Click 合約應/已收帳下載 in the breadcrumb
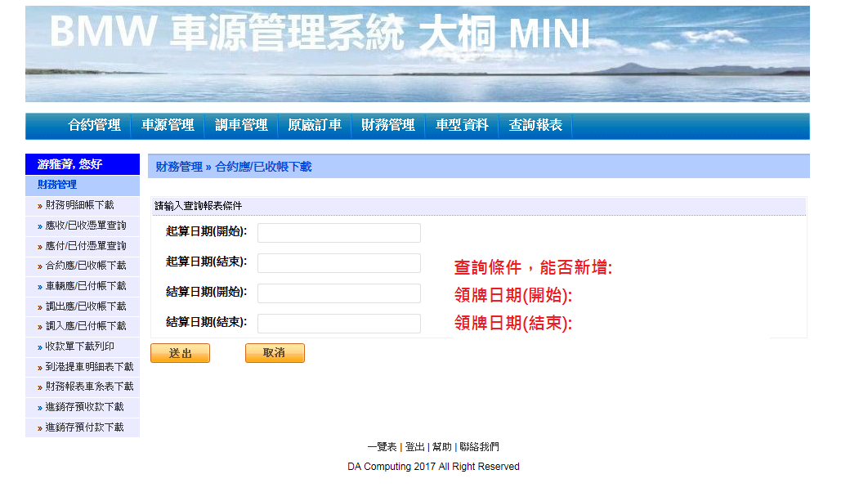Image resolution: width=868 pixels, height=492 pixels. (263, 167)
